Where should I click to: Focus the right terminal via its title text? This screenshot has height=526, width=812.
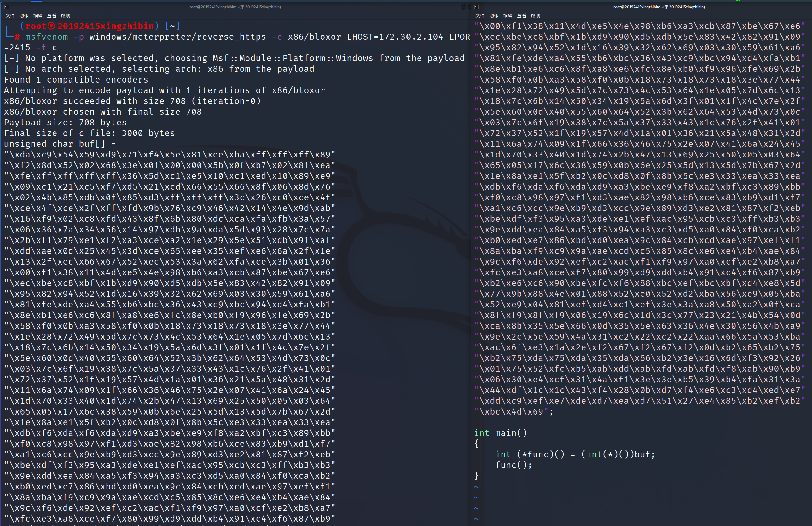coord(659,7)
